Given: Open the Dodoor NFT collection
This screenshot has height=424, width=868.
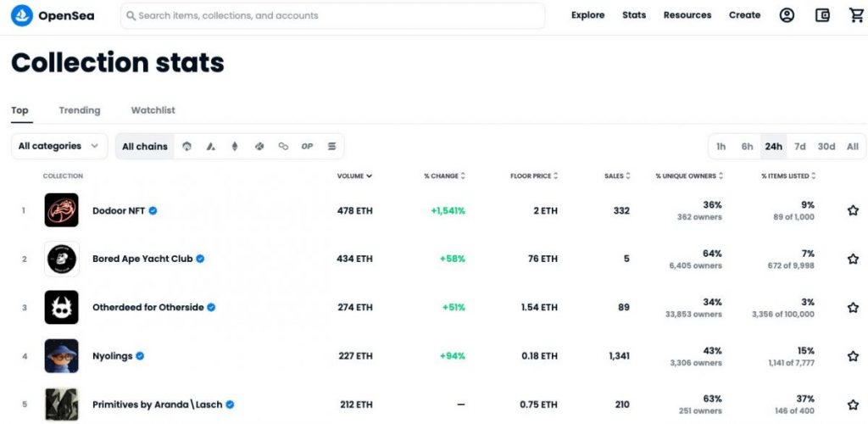Looking at the screenshot, I should click(119, 210).
